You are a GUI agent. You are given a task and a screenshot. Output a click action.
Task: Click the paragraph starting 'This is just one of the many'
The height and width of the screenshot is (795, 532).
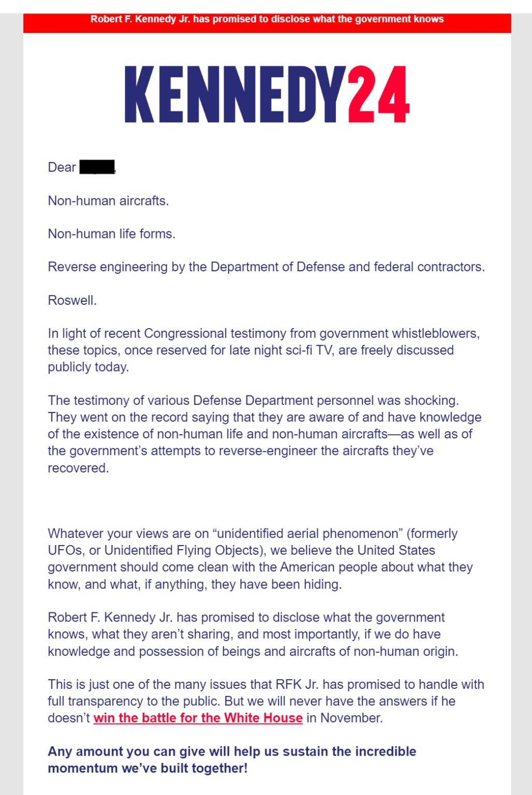tap(266, 701)
